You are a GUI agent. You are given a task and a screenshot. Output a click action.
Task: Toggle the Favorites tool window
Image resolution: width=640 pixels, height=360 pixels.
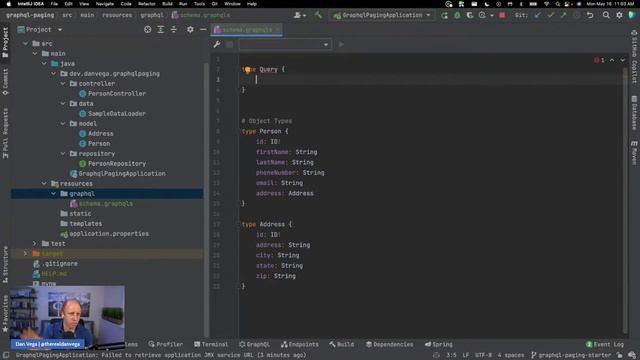5,313
